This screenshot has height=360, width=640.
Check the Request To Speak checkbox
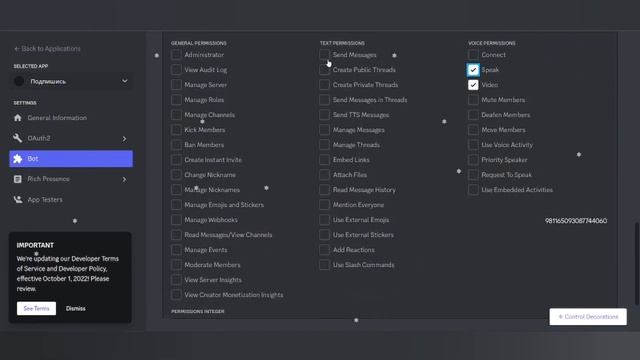(x=473, y=175)
